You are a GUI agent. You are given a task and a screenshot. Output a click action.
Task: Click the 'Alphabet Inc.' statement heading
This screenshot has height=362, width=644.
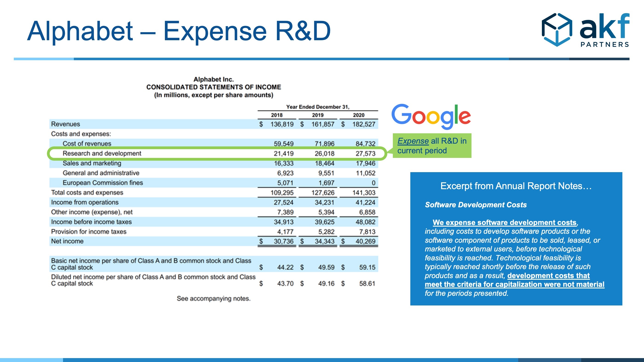213,80
